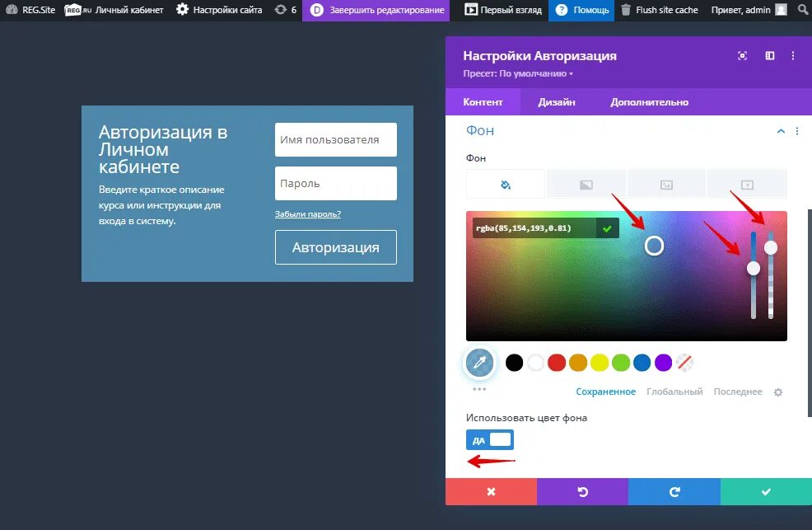Select the transparent color swatch

[x=684, y=363]
